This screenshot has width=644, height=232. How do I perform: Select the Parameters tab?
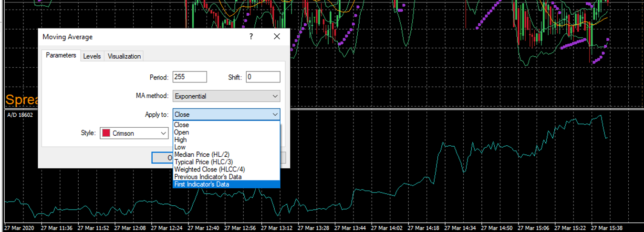(x=61, y=55)
